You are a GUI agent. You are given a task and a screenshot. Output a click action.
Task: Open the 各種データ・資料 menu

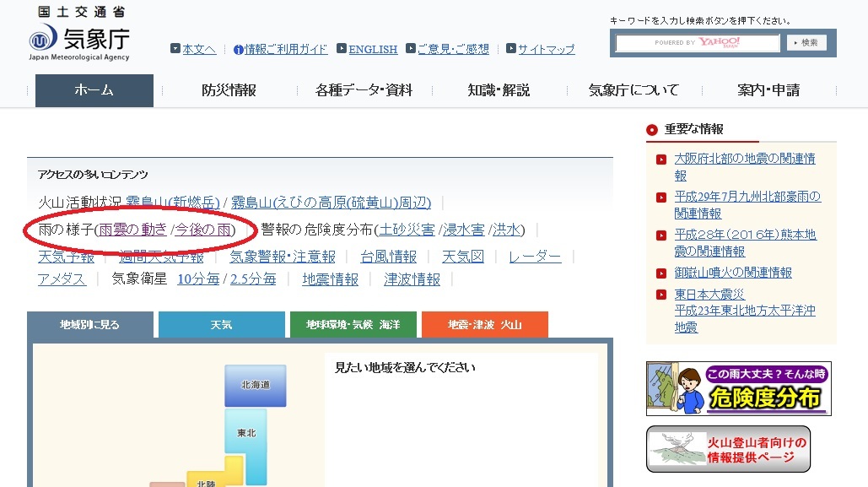click(x=364, y=90)
